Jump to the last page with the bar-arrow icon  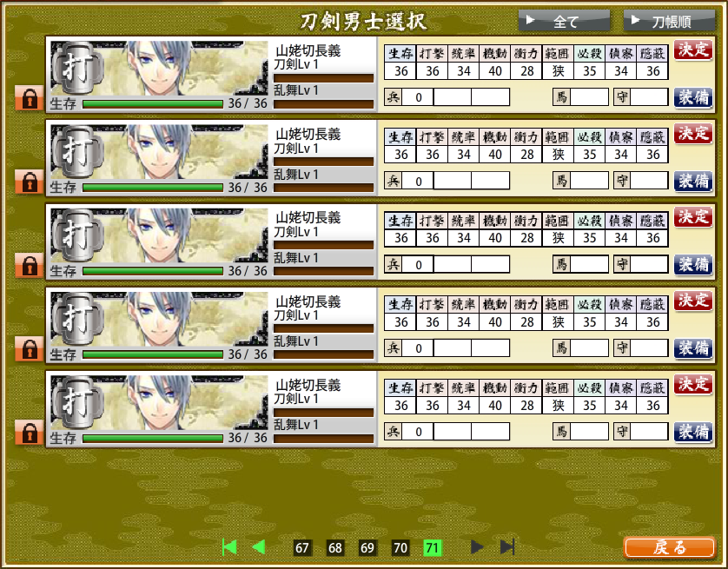point(507,547)
